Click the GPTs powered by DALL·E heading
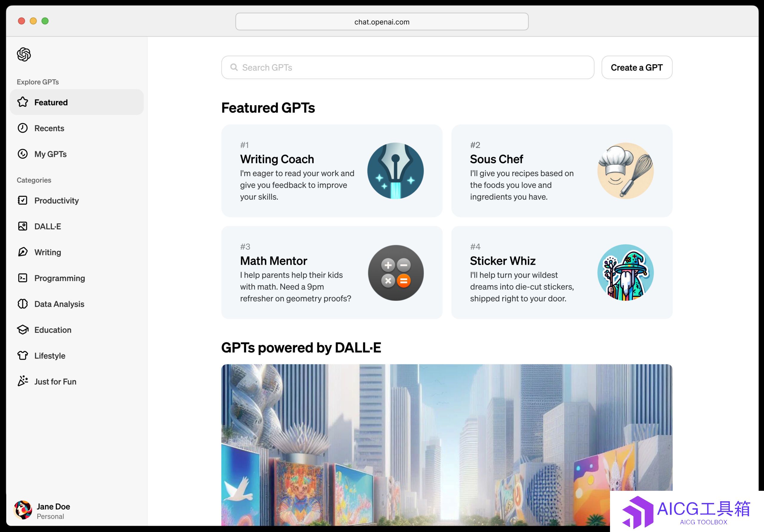 coord(301,348)
